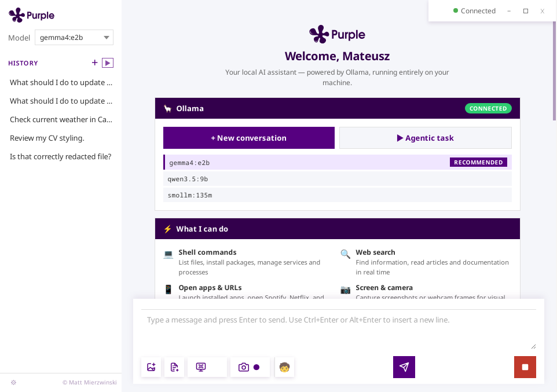Image resolution: width=557 pixels, height=392 pixels.
Task: Click the Open apps & URLs phone icon
Action: 168,290
